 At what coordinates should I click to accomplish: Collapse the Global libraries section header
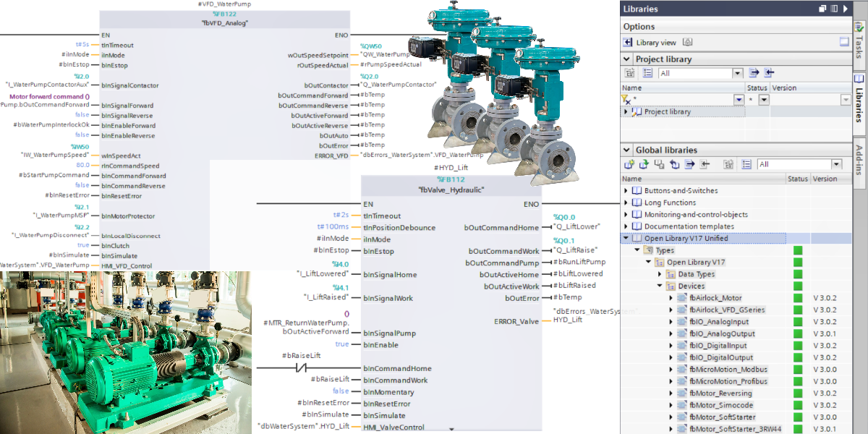pos(626,150)
